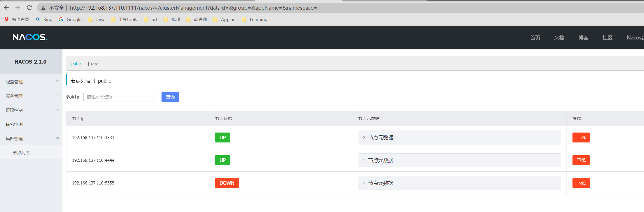Switch to the public namespace
Image resolution: width=644 pixels, height=212 pixels.
point(77,63)
